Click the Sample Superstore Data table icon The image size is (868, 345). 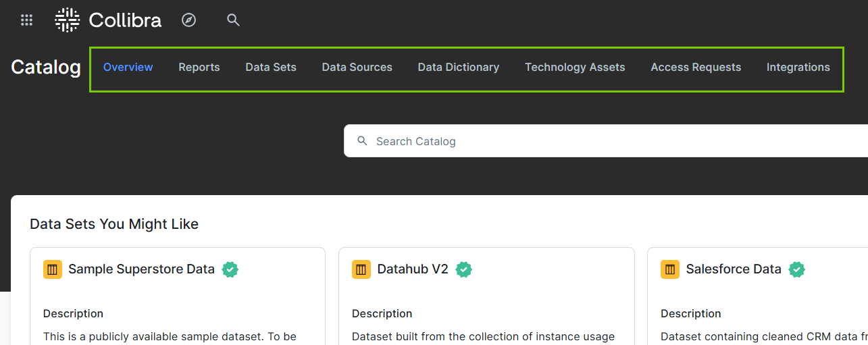click(53, 269)
